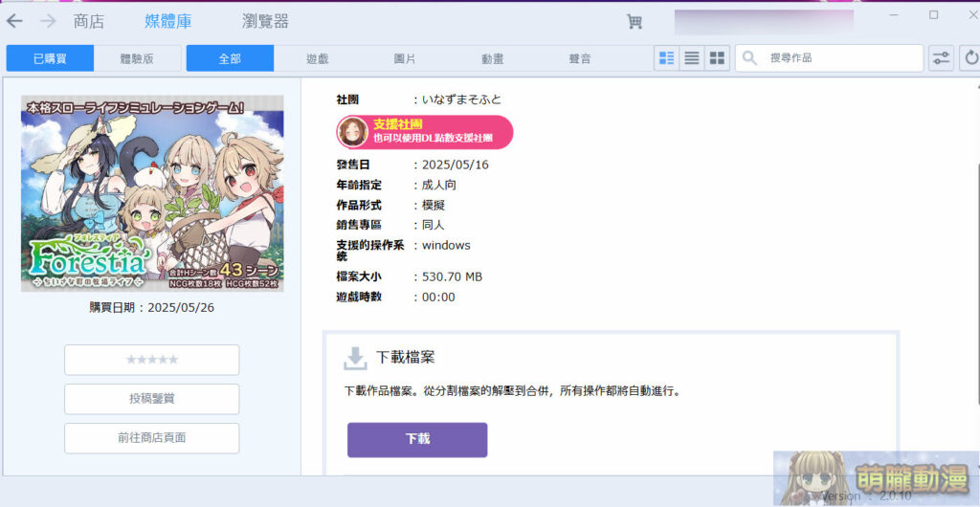Viewport: 980px width, 507px height.
Task: Filter by 聲音 category
Action: 580,58
